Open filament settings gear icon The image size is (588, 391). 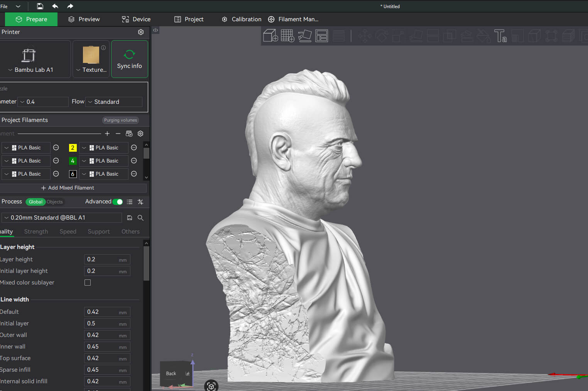140,134
